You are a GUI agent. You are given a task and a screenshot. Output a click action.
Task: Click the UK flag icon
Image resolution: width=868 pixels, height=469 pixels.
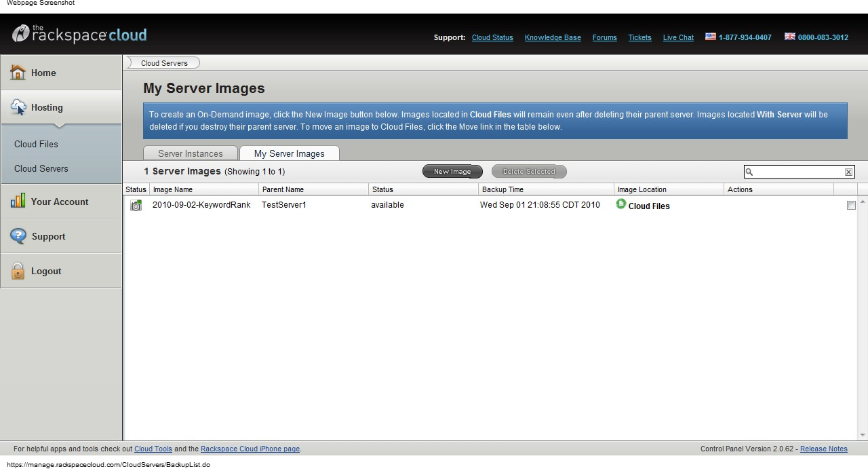pos(790,37)
